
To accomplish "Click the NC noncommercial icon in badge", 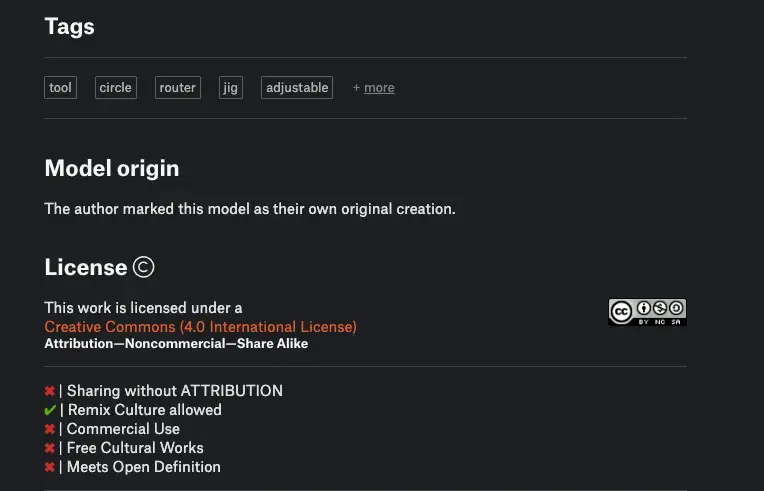I will (660, 308).
